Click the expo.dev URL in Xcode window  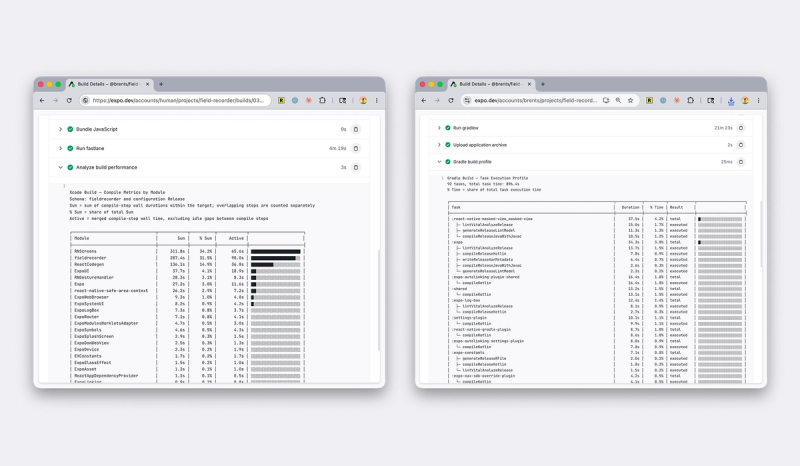click(x=178, y=101)
